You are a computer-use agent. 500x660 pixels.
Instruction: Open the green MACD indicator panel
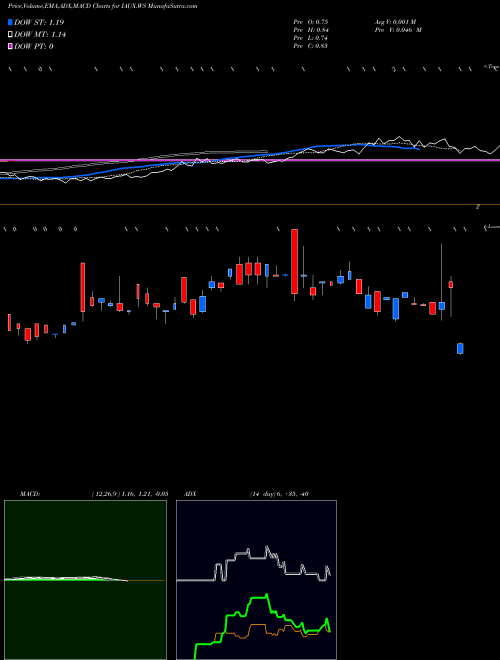pos(85,580)
